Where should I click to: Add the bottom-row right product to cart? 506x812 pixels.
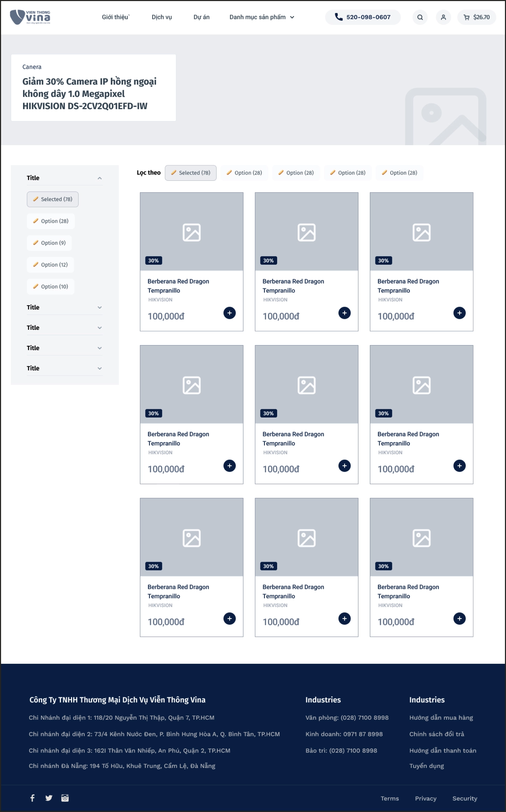[459, 619]
